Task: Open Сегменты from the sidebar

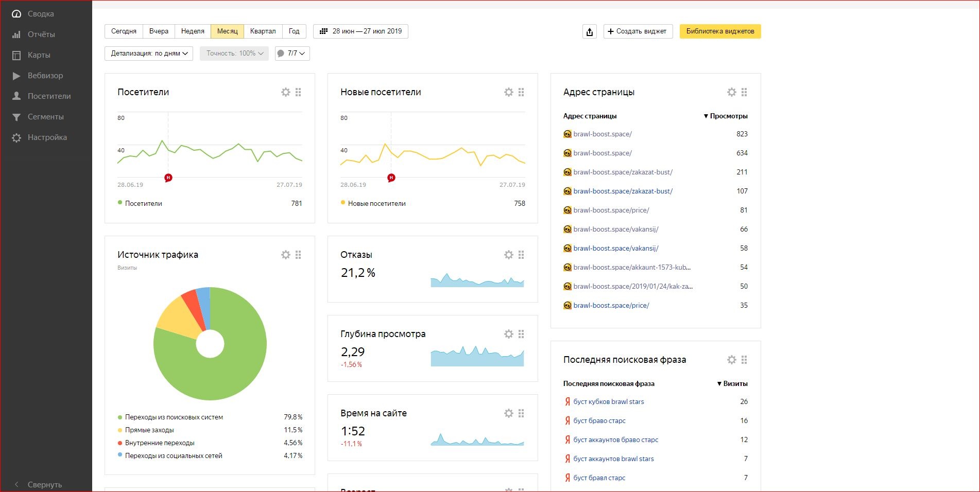Action: click(x=46, y=117)
